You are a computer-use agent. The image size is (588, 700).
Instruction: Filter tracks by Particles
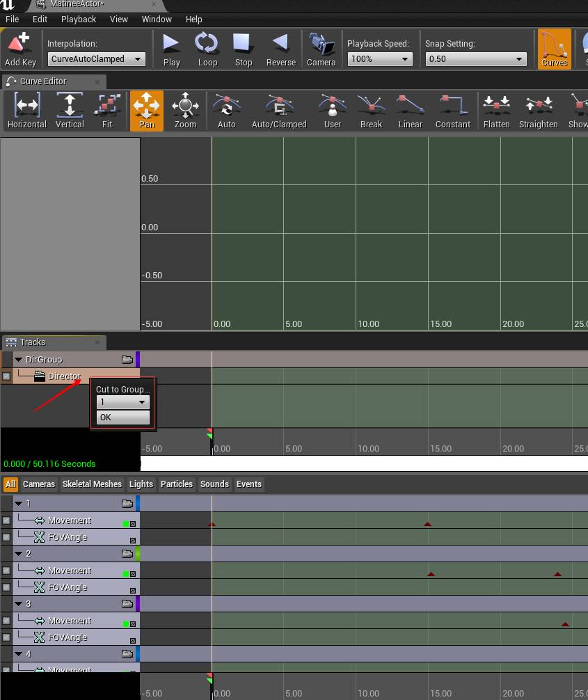click(176, 484)
